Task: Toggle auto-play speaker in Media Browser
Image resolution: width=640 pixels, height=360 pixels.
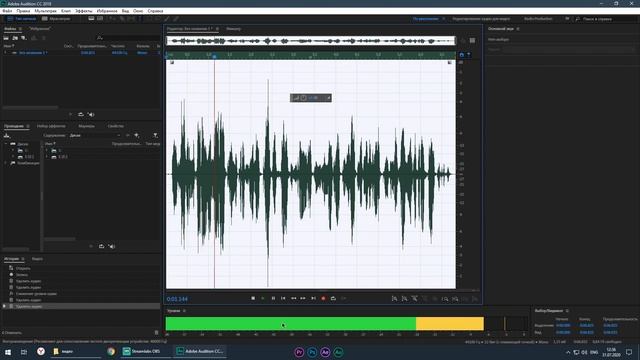Action: point(112,246)
